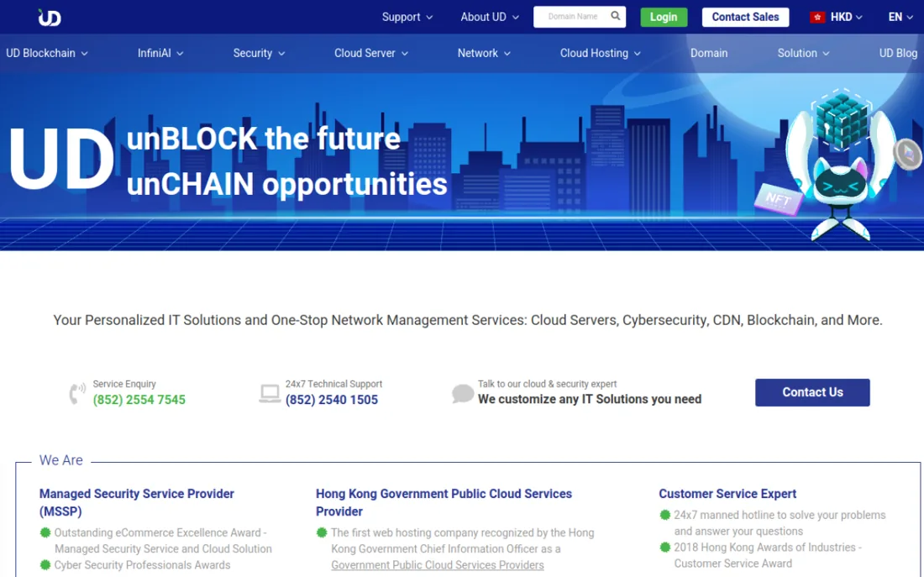Click the Contact Sales button
Image resolution: width=924 pixels, height=577 pixels.
tap(745, 17)
